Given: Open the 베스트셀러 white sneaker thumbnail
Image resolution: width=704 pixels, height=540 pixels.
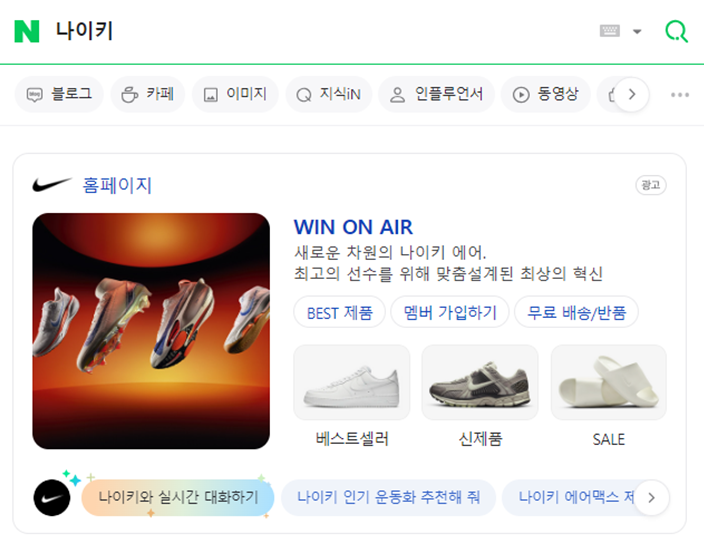Looking at the screenshot, I should point(352,382).
